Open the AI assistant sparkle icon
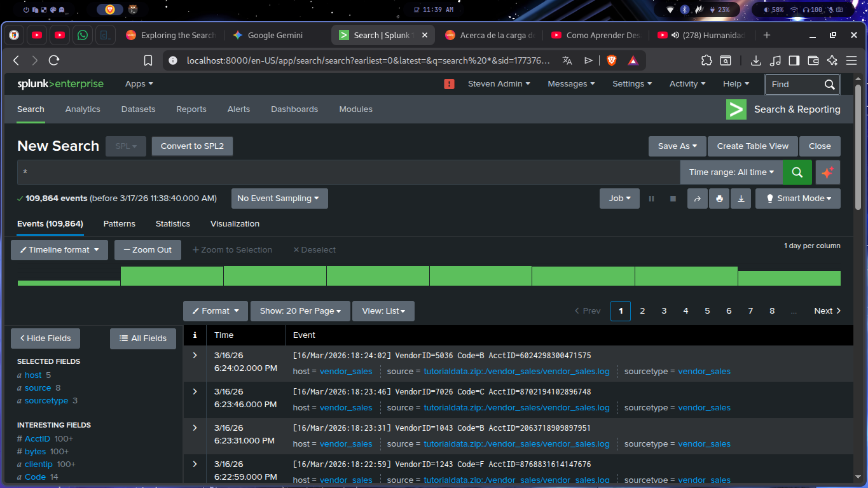868x488 pixels. click(x=827, y=172)
